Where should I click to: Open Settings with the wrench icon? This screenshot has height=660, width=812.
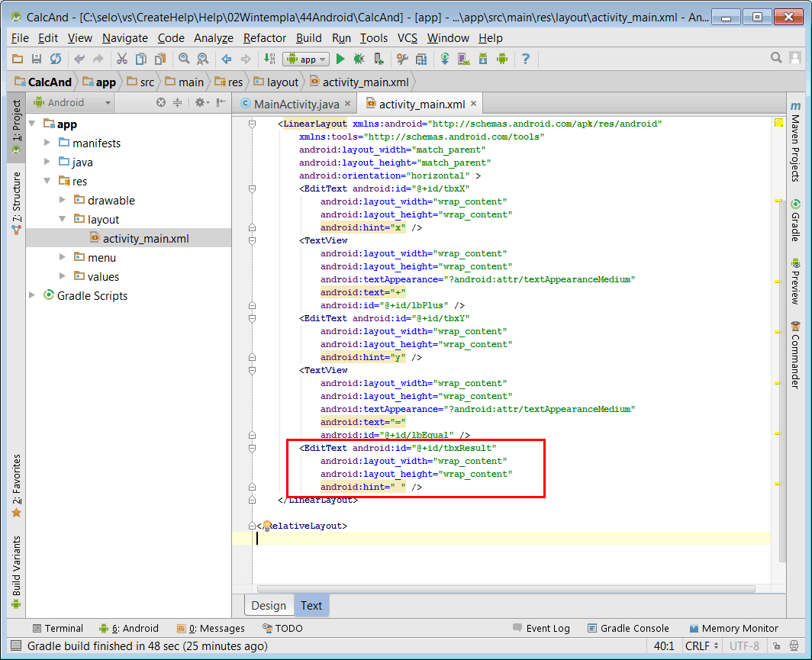click(402, 59)
